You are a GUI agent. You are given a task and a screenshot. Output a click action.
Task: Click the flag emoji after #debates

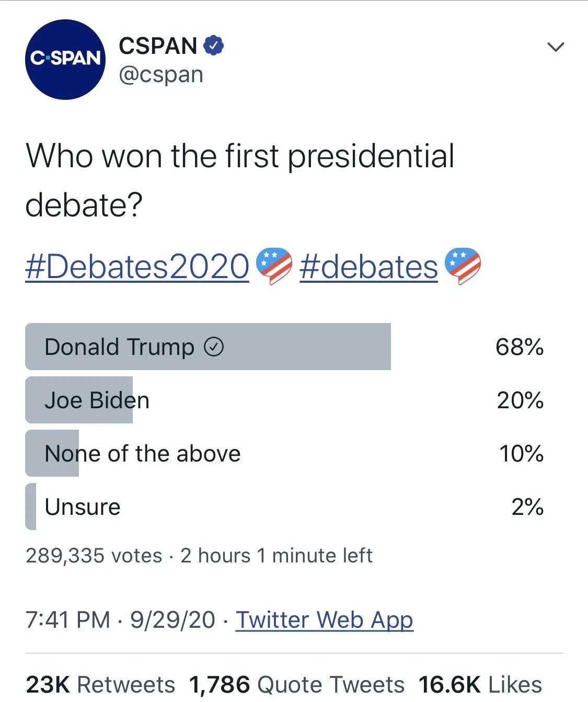462,266
